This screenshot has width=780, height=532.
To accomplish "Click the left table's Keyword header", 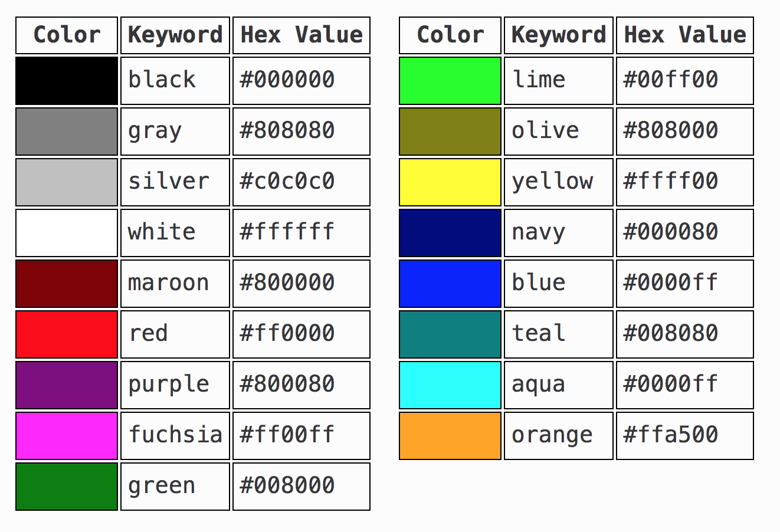I will (x=175, y=35).
